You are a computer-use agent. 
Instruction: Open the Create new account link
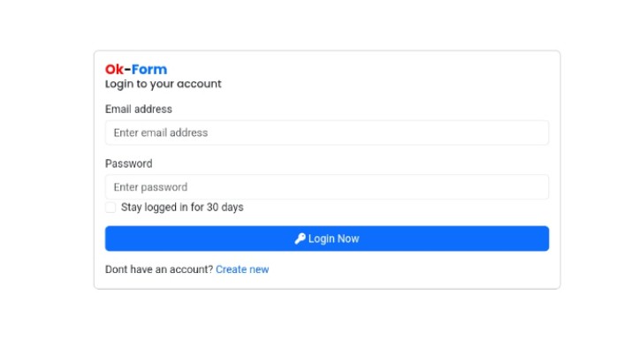click(242, 269)
